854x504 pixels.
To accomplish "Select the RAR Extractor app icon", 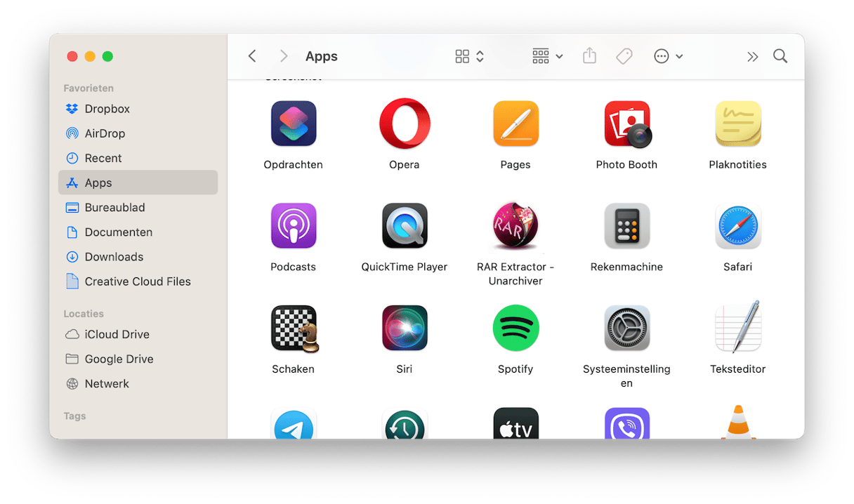I will 515,226.
